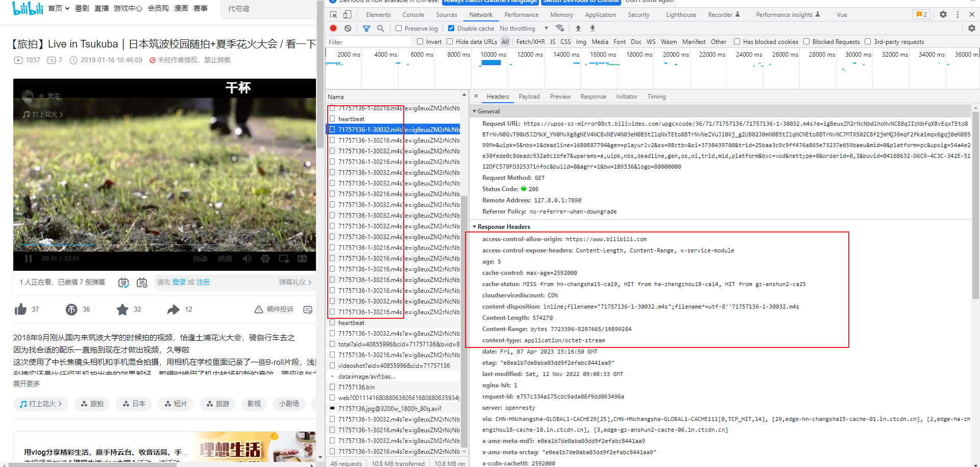Like the video with thumbs up
The image size is (980, 467).
click(20, 309)
